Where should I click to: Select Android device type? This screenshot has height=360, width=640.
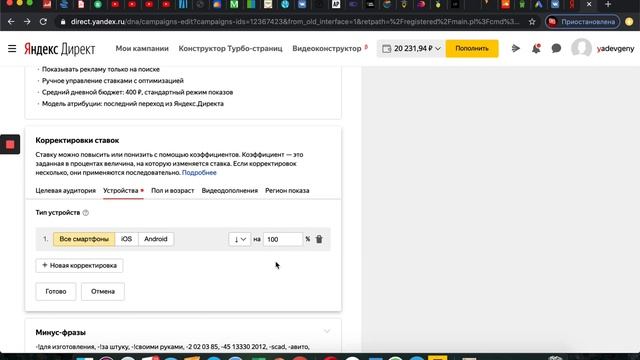pyautogui.click(x=156, y=239)
